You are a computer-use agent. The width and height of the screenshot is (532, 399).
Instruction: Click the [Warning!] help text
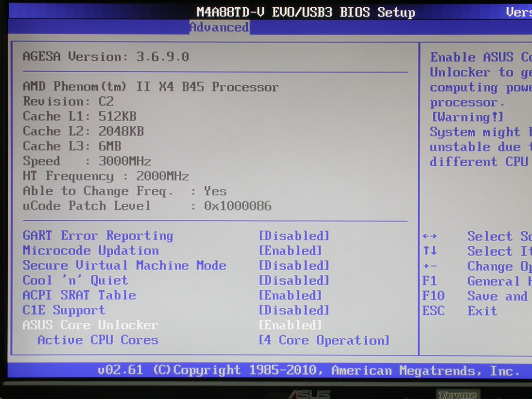[467, 117]
